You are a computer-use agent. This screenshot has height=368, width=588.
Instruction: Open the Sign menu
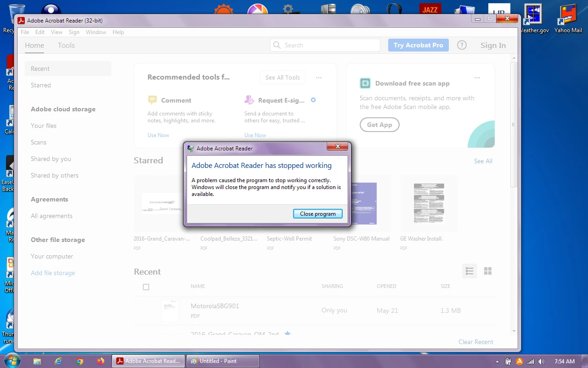[x=74, y=32]
